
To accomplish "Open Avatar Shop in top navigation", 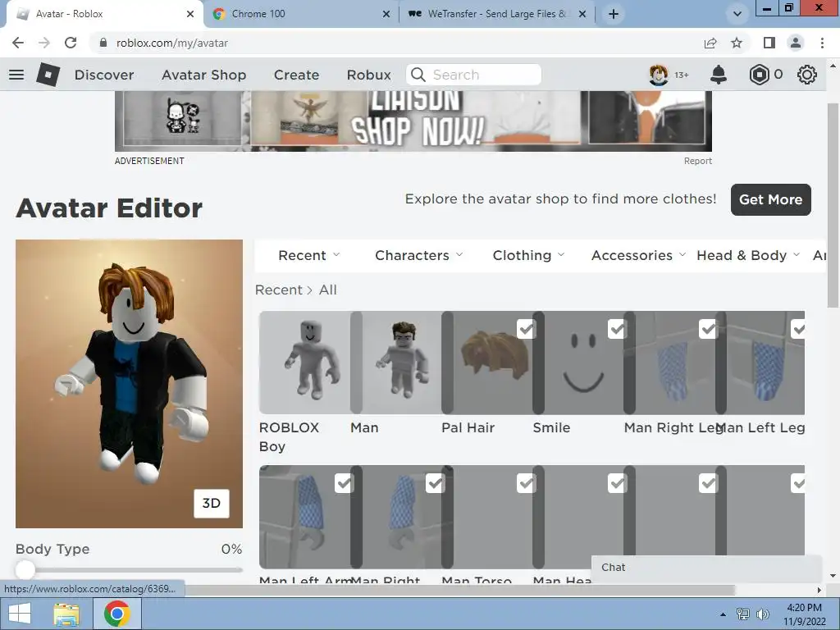I will coord(203,75).
